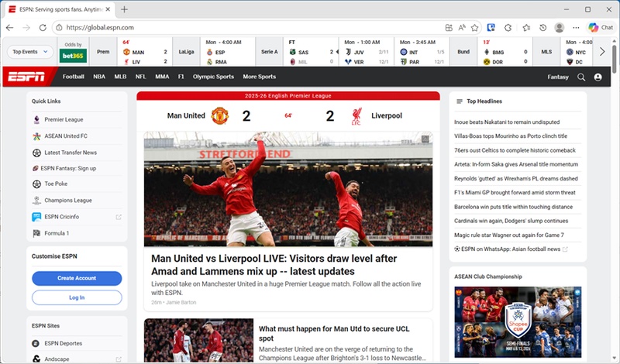Screen dimensions: 620x364
Task: Open browser history clock icon
Action: (x=543, y=28)
